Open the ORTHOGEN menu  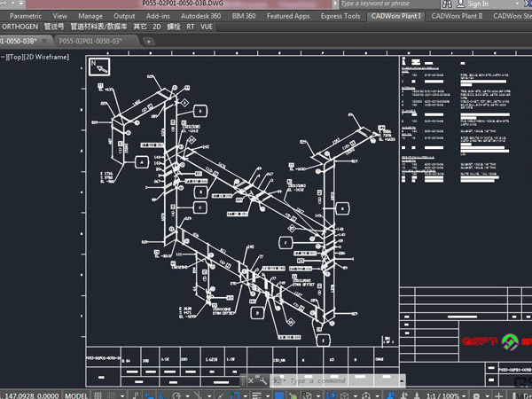click(x=20, y=27)
